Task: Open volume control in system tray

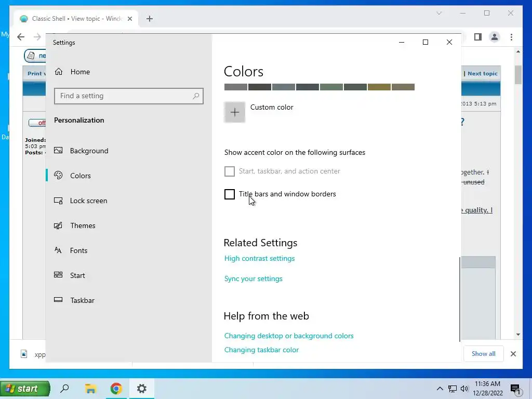Action: [464, 389]
